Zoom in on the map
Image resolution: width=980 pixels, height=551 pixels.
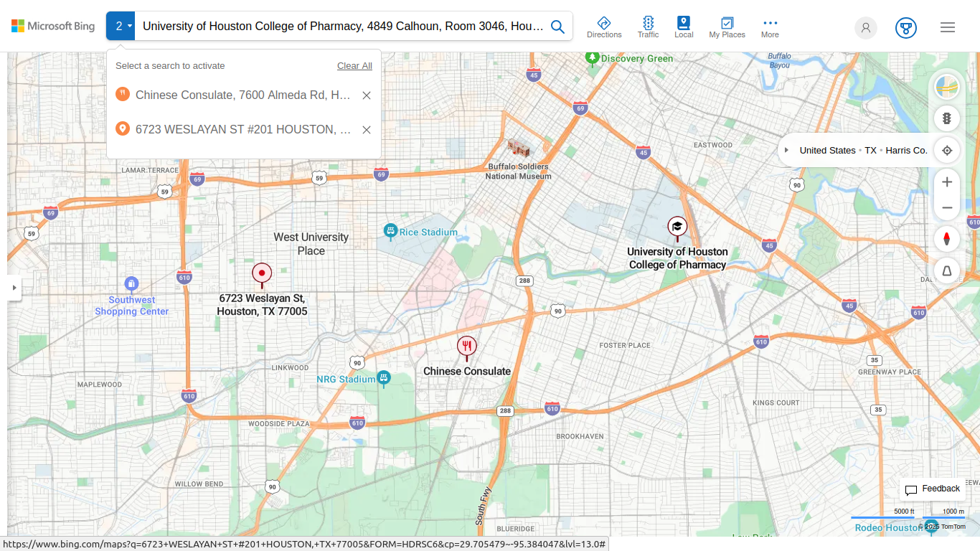pos(947,182)
